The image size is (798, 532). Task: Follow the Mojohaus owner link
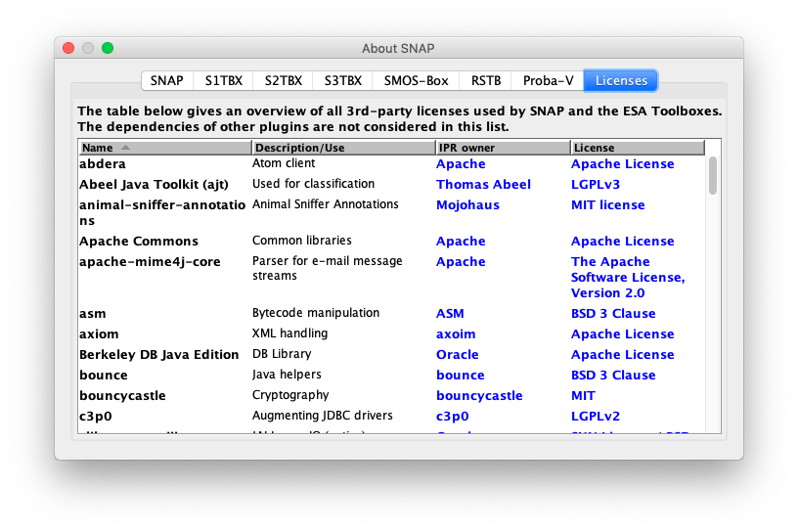(x=467, y=204)
